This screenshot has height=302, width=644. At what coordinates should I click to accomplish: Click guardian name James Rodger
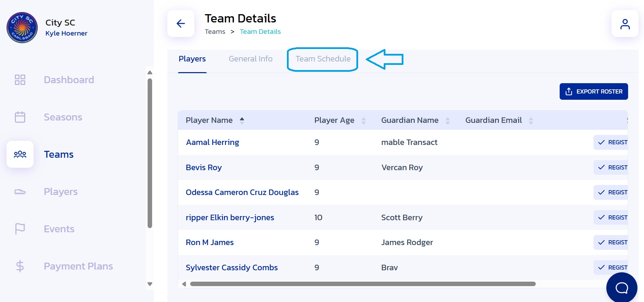tap(407, 242)
